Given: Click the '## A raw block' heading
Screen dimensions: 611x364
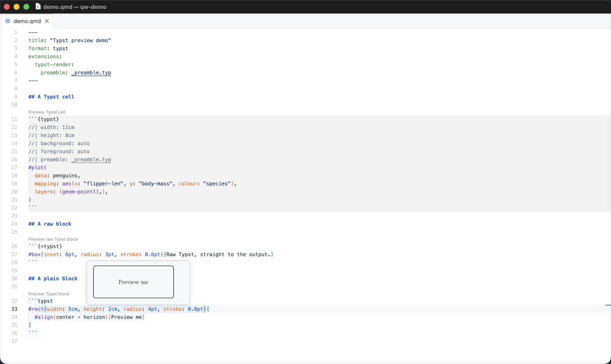Looking at the screenshot, I should tap(50, 224).
